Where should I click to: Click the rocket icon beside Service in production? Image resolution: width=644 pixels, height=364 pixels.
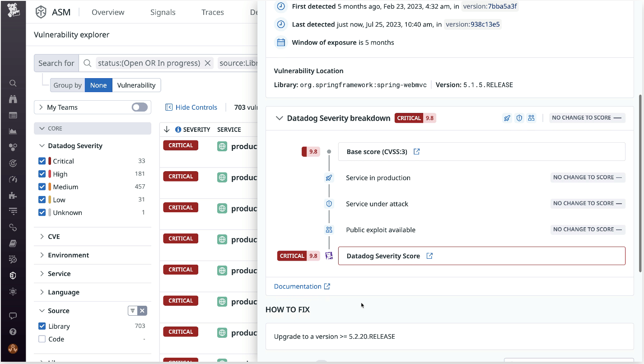pos(329,178)
